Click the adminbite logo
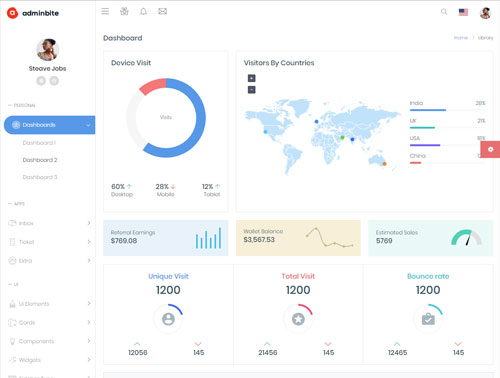 coord(33,13)
